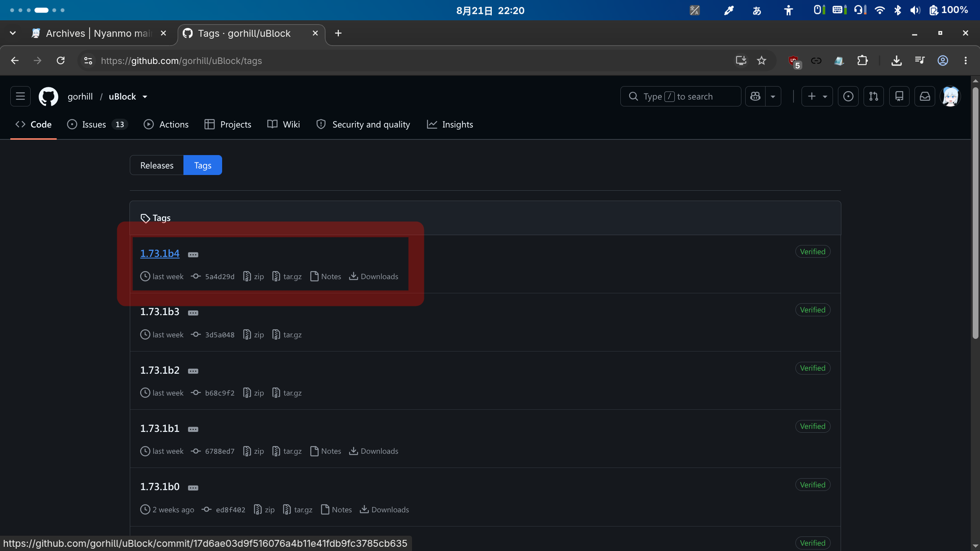
Task: Open Downloads for tag 1.73.1b4
Action: click(374, 276)
